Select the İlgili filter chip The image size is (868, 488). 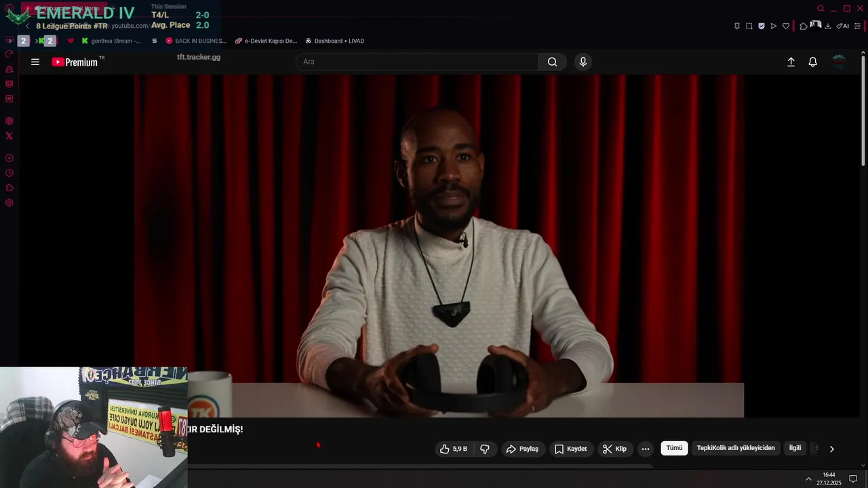pyautogui.click(x=795, y=448)
